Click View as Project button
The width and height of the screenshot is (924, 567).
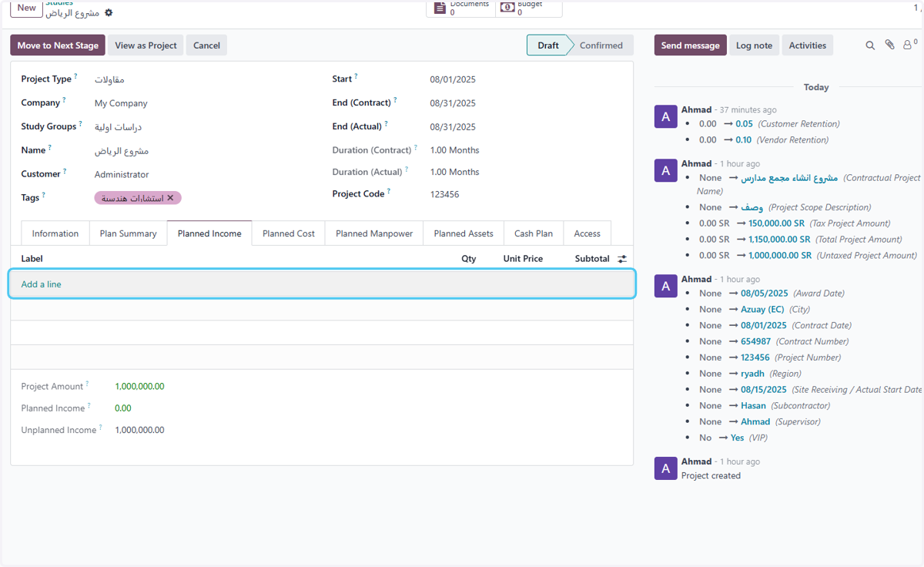tap(146, 45)
